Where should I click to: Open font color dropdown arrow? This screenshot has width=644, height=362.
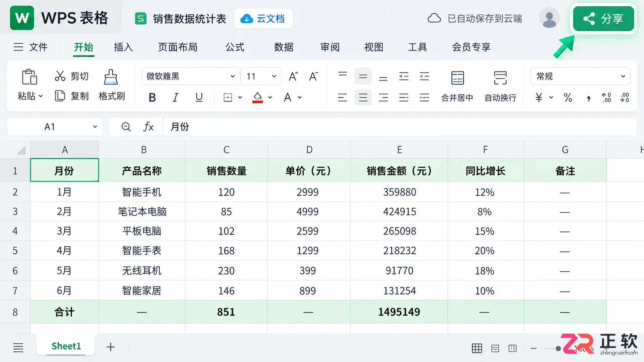(300, 97)
